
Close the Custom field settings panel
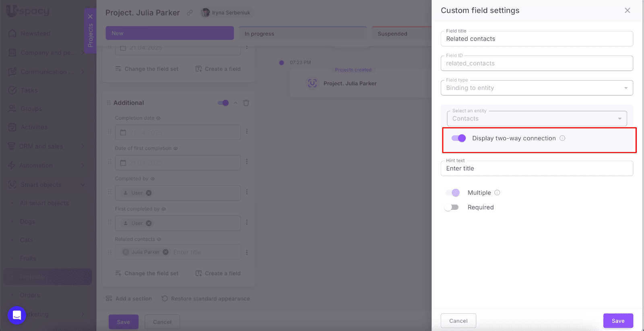627,10
